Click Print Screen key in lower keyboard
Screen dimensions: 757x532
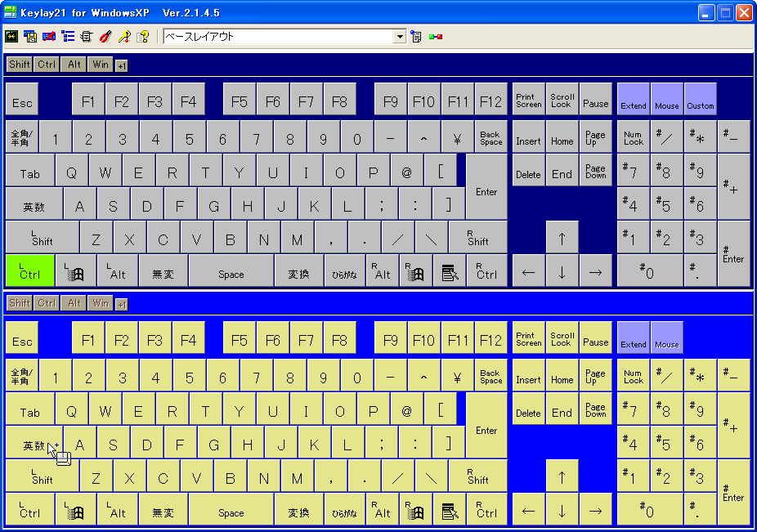(529, 338)
